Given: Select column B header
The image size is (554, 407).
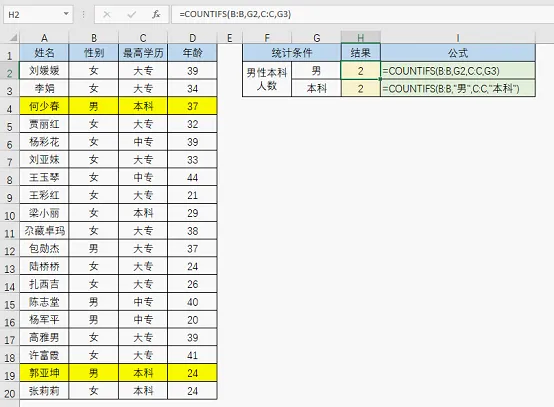Looking at the screenshot, I should click(x=94, y=38).
